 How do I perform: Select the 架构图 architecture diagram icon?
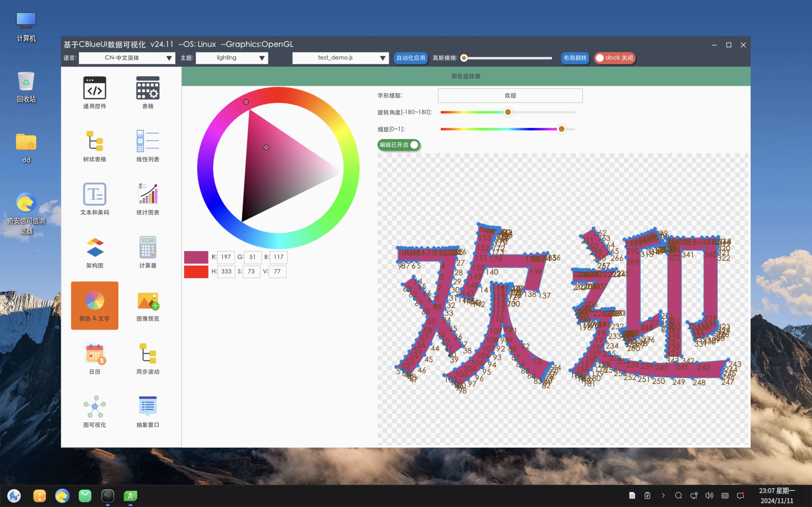point(95,247)
